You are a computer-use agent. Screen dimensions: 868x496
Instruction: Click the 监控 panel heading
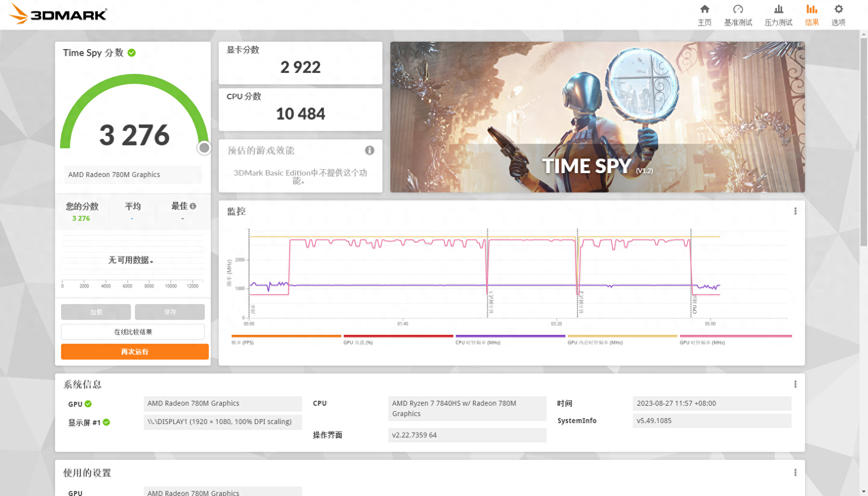(x=236, y=211)
